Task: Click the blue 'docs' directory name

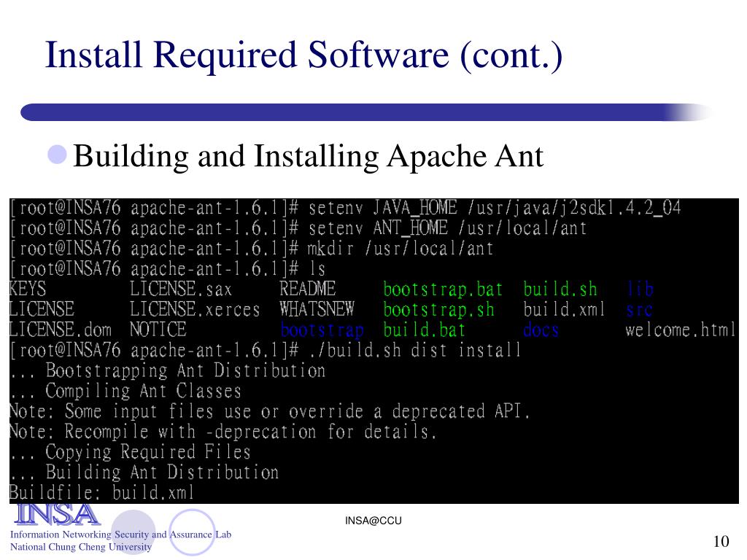Action: pos(541,330)
